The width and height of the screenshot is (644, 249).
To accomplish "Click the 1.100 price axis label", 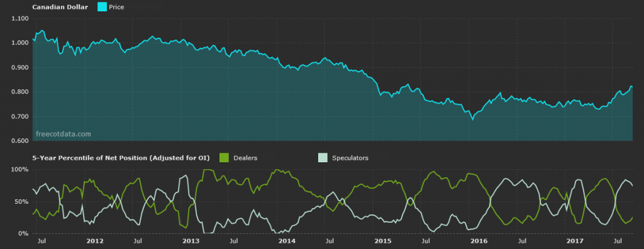I will [x=20, y=18].
